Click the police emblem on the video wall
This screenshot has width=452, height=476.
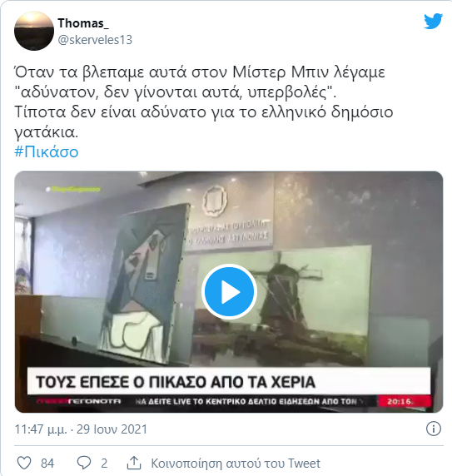215,201
